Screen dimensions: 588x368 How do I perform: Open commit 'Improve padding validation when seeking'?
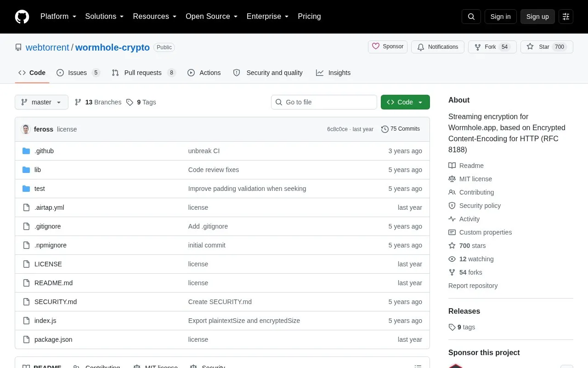tap(247, 189)
